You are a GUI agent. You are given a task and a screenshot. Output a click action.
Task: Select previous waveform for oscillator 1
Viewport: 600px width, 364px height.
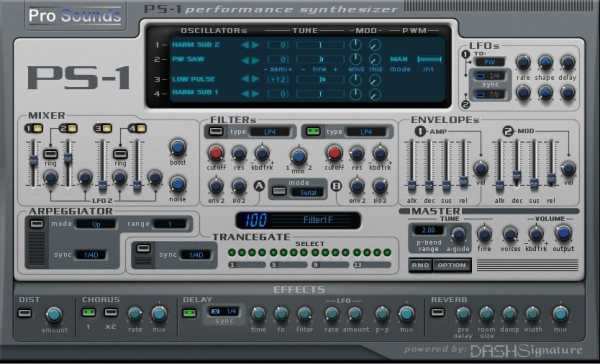245,45
